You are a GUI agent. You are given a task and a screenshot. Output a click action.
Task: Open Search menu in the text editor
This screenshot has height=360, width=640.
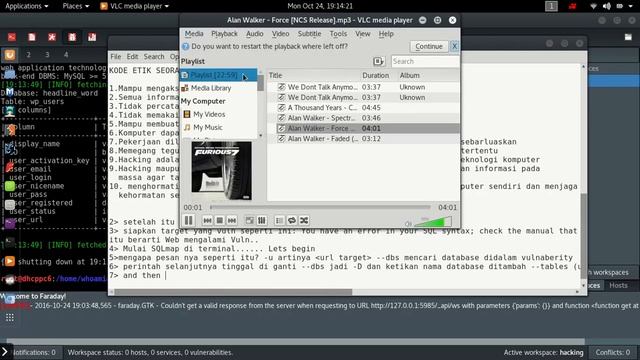(x=154, y=57)
